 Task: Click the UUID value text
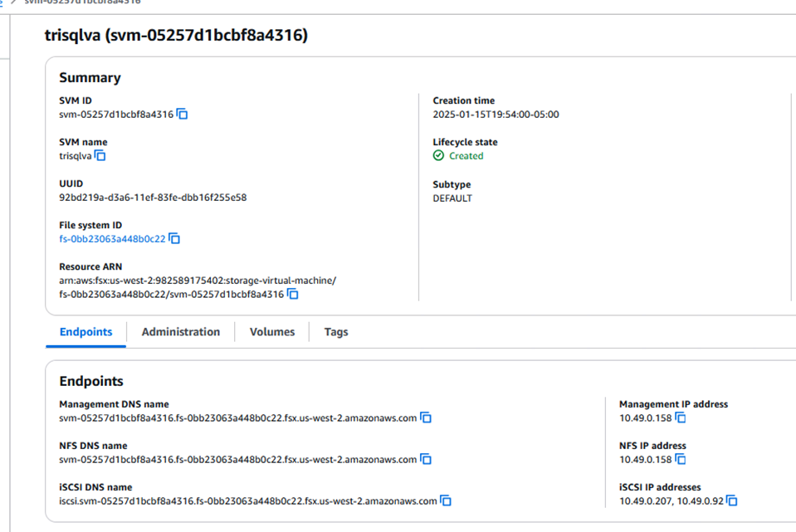click(x=153, y=198)
